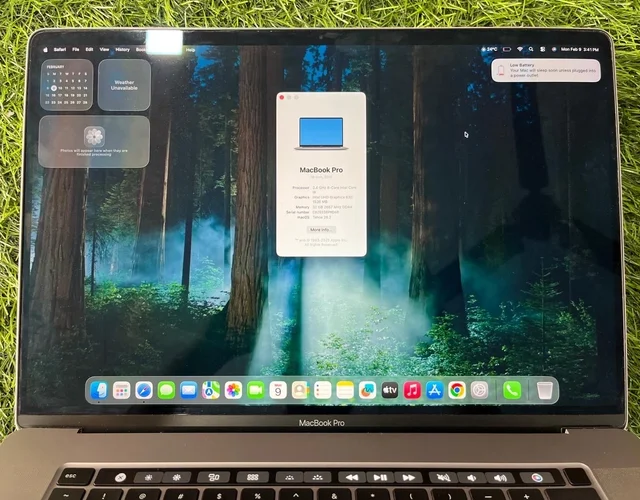Screen dimensions: 640x500
Task: Open the Safari menu in menu bar
Action: click(60, 50)
